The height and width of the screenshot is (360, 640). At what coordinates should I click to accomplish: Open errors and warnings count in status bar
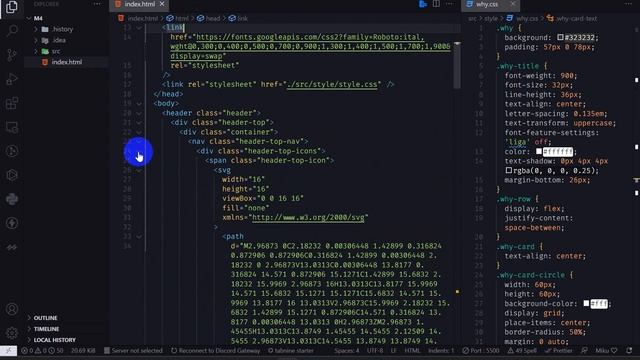pos(42,350)
